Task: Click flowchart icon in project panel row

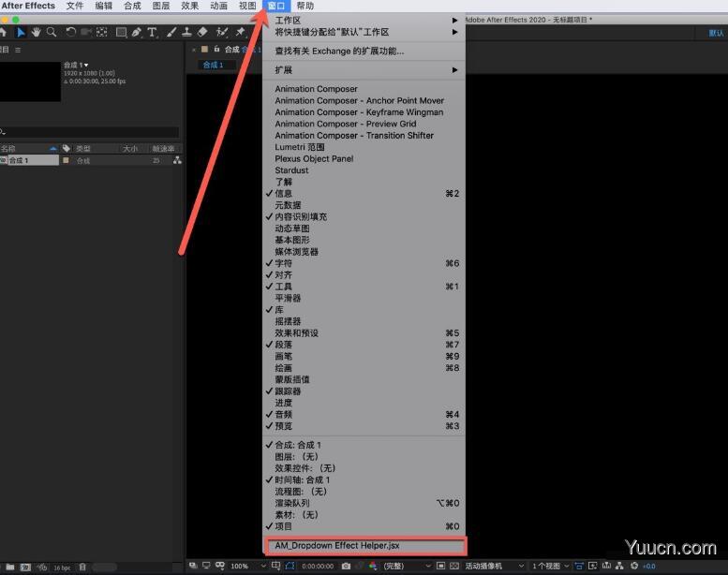Action: [177, 160]
